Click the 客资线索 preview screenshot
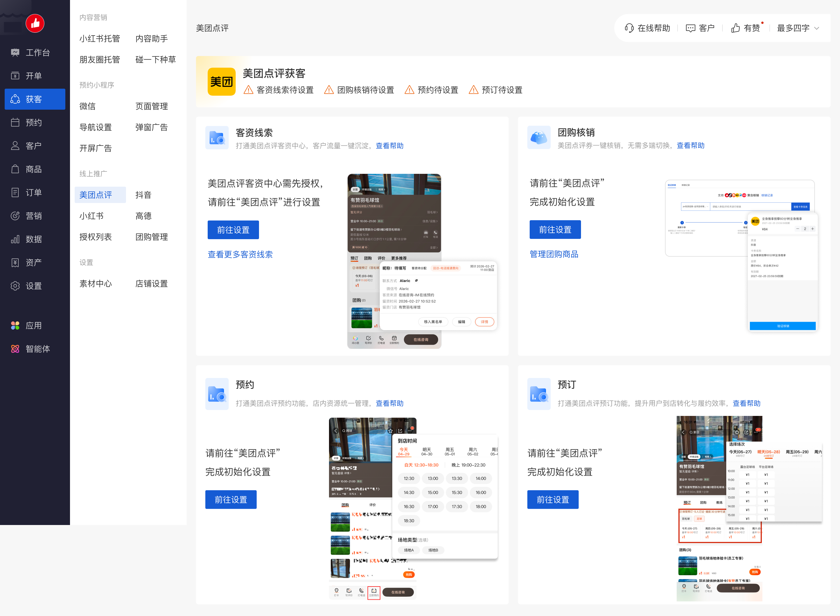 [422, 261]
